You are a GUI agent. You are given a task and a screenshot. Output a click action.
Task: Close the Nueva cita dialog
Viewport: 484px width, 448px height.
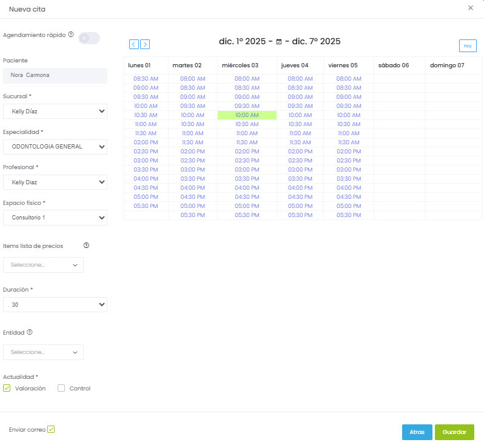[471, 8]
